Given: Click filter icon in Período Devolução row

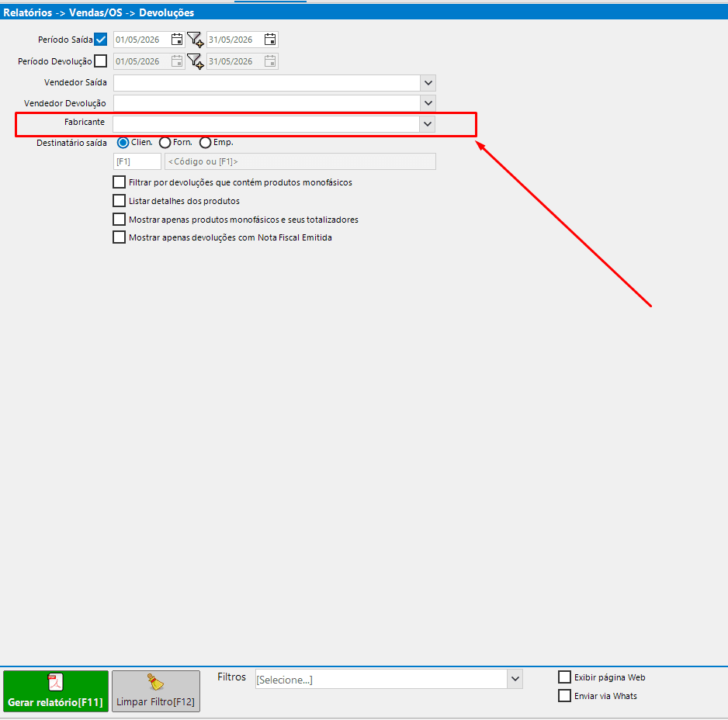Looking at the screenshot, I should (x=195, y=61).
